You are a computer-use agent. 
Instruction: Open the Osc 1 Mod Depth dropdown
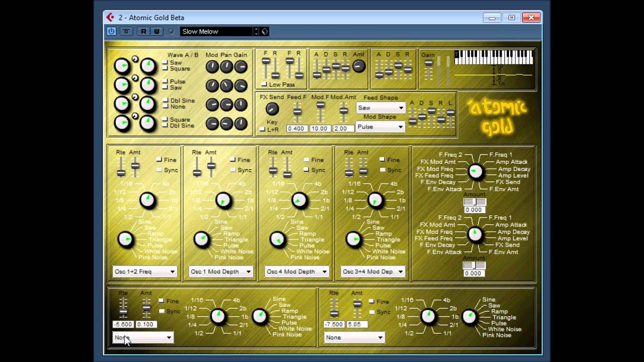(220, 271)
